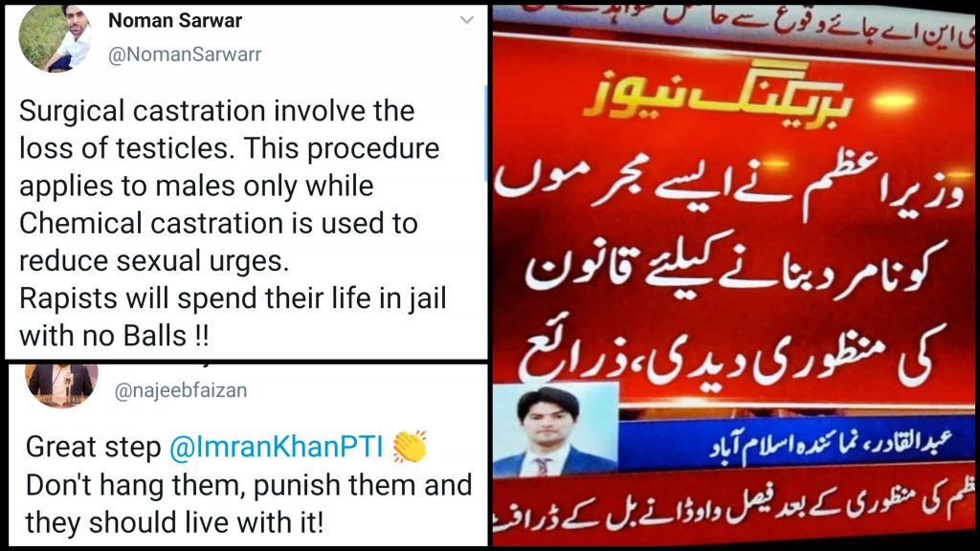Follow the @ImranKhanPTI mention link
The height and width of the screenshot is (551, 980).
pos(277,448)
